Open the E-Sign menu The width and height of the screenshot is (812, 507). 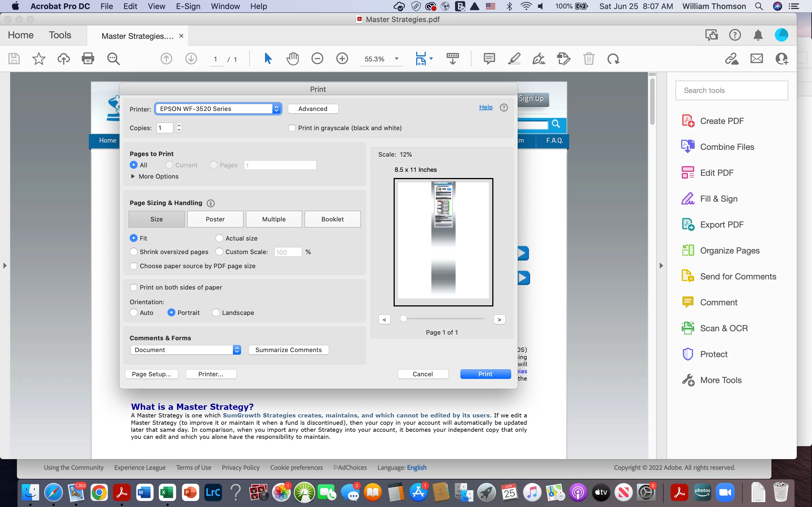coord(188,6)
